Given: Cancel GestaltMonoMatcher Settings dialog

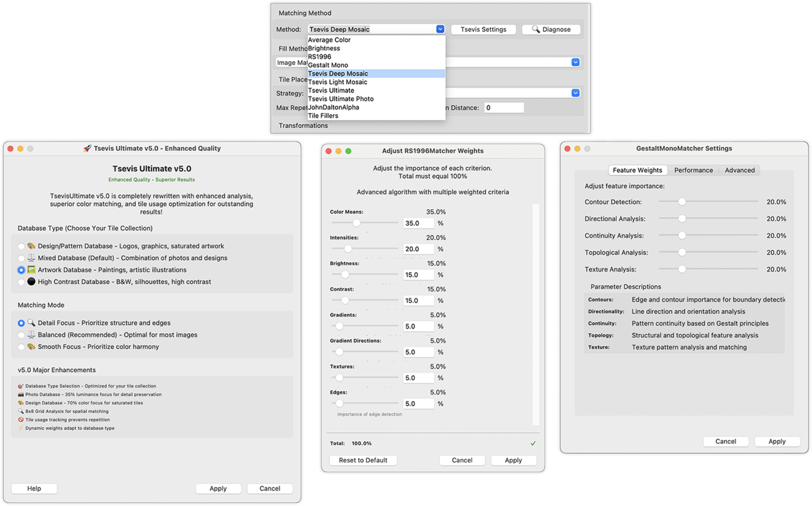Looking at the screenshot, I should click(725, 442).
